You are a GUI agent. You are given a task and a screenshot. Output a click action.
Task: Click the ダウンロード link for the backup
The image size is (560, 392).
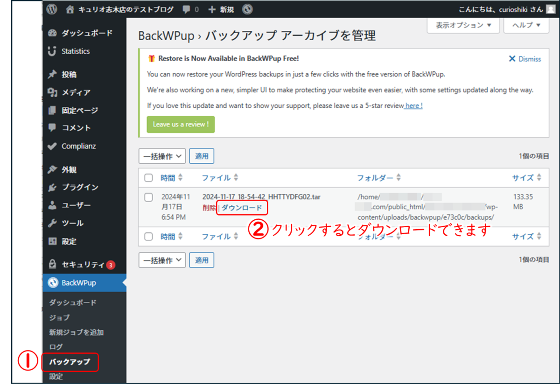point(242,208)
